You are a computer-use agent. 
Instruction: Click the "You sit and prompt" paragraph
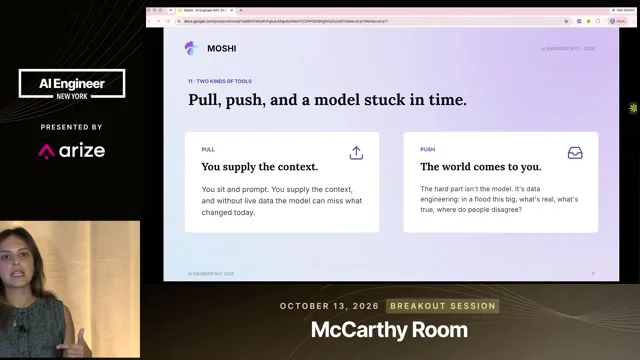[x=282, y=201]
